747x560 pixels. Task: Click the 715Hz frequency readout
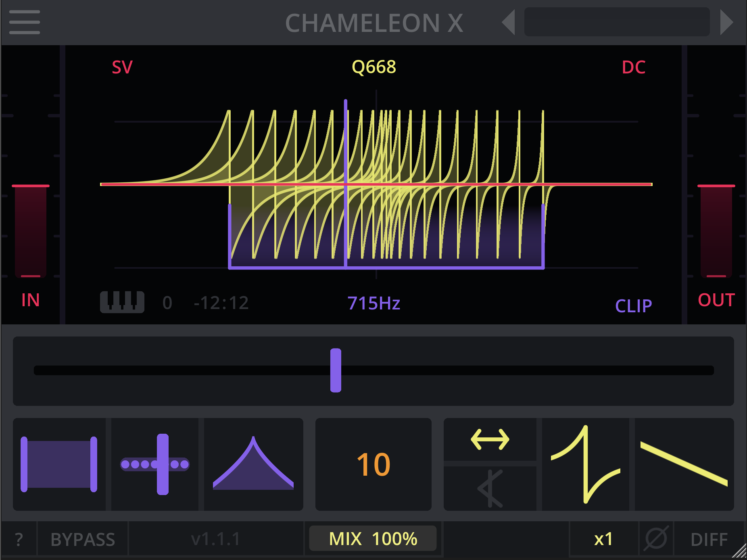pyautogui.click(x=374, y=303)
